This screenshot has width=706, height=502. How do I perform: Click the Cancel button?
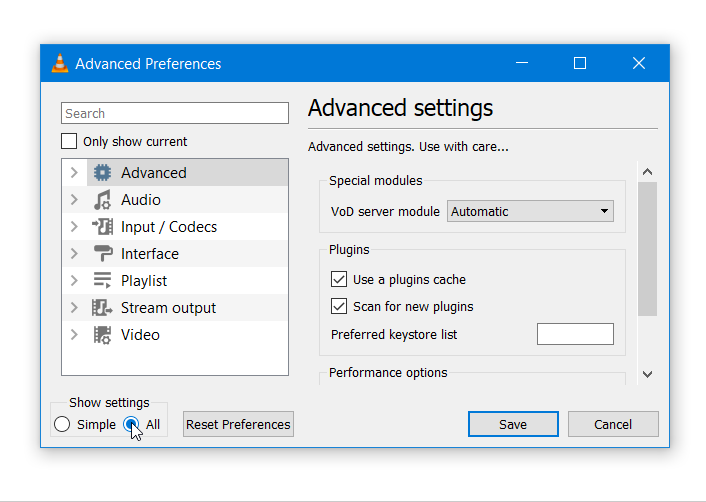pyautogui.click(x=613, y=424)
